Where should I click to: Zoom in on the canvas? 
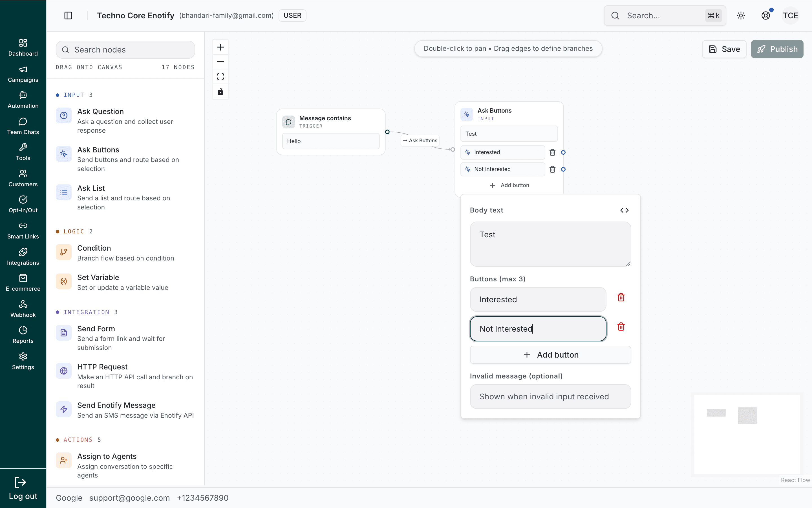pyautogui.click(x=220, y=47)
